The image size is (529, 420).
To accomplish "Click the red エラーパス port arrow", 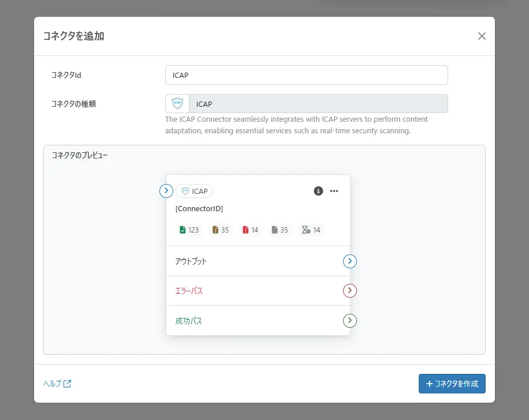I will pyautogui.click(x=350, y=291).
